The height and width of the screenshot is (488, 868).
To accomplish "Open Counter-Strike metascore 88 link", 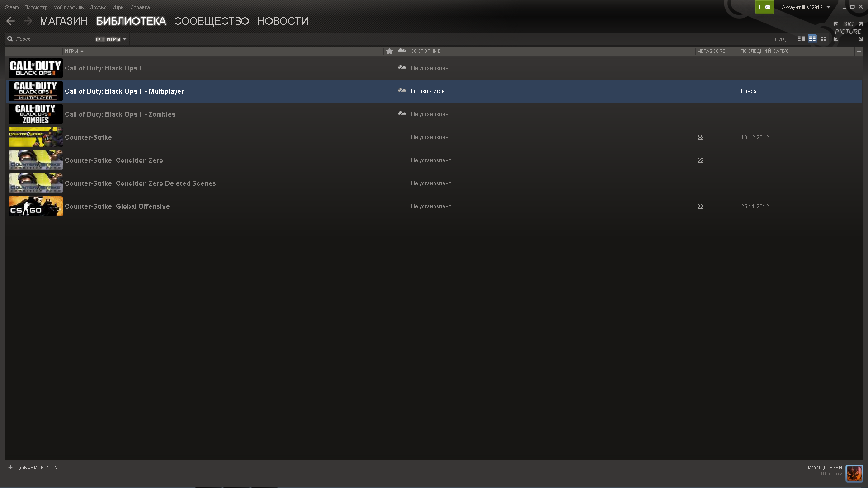I will click(700, 137).
